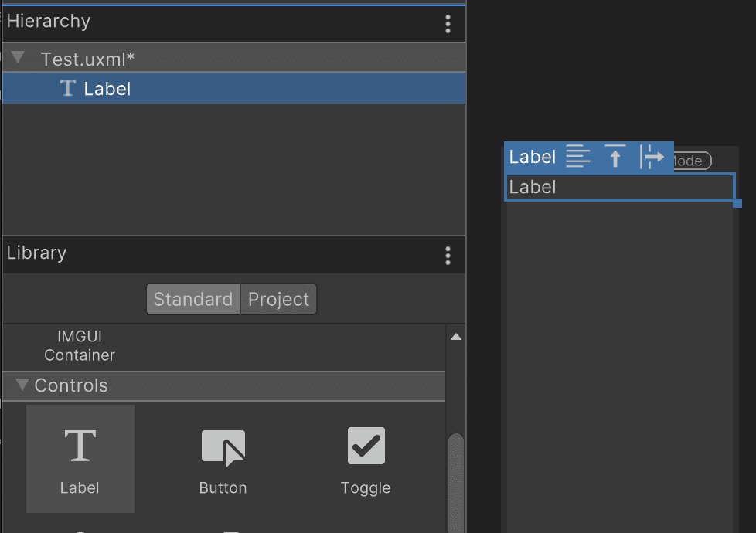Click the Library scrollbar up arrow

456,337
